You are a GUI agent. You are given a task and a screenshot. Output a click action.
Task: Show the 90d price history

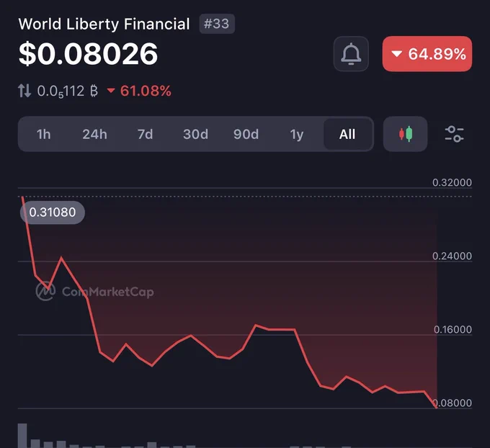[246, 135]
